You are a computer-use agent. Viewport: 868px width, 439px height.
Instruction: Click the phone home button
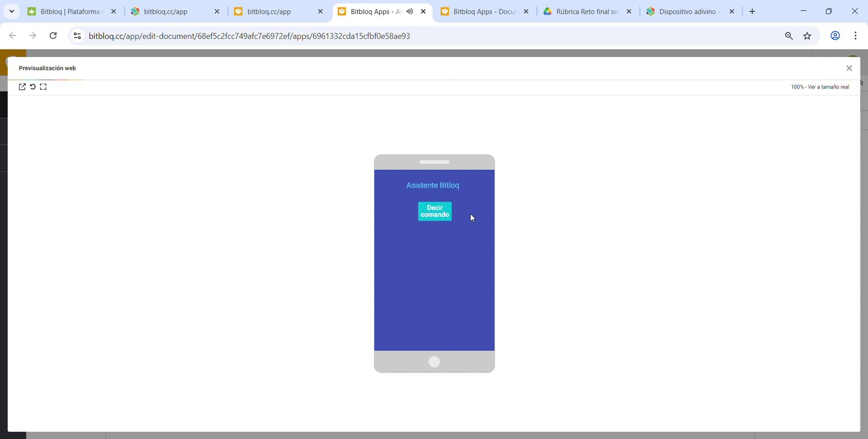pyautogui.click(x=434, y=362)
